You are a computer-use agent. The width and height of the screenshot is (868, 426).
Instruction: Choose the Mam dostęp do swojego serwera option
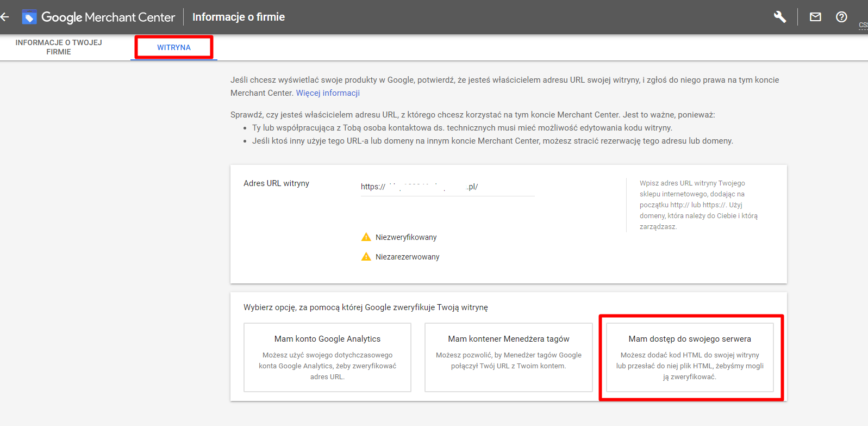click(x=690, y=357)
